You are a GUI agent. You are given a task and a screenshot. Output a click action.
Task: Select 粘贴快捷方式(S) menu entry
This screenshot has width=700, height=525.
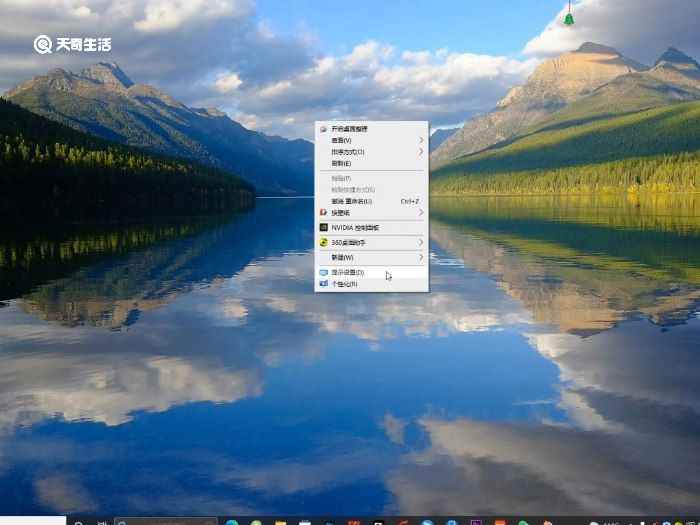click(353, 189)
